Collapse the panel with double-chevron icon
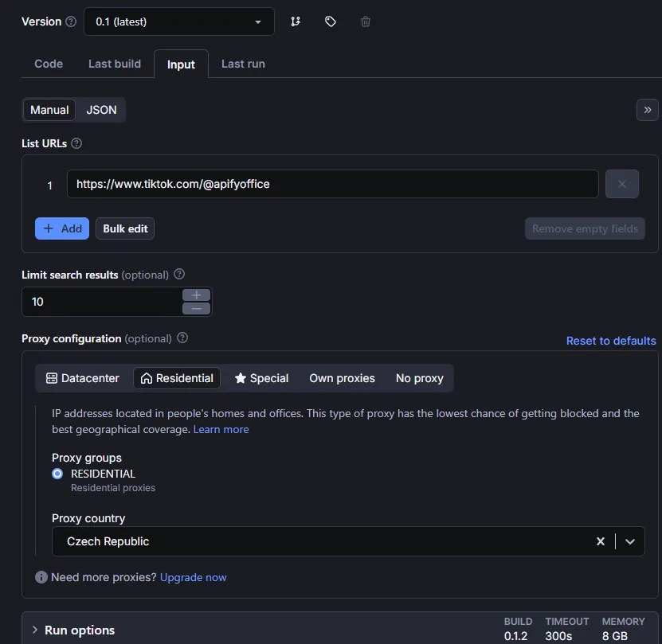This screenshot has width=662, height=644. (647, 110)
